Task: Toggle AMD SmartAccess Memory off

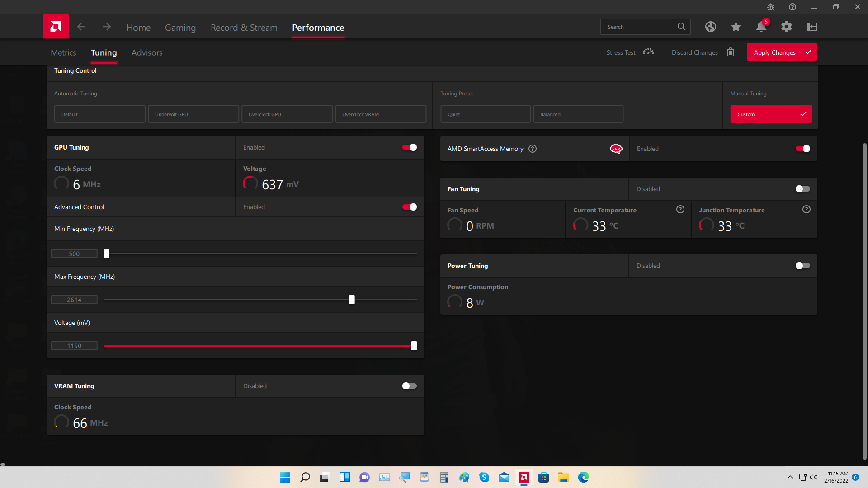Action: coord(803,149)
